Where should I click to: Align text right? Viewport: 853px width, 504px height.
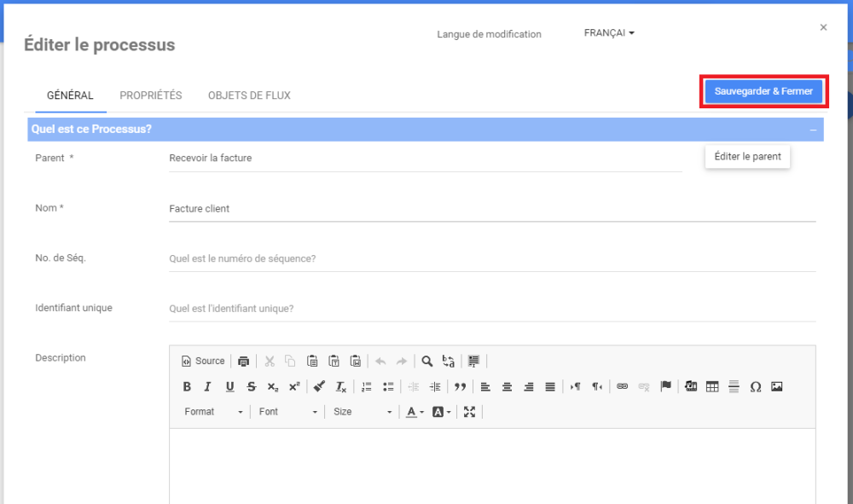pos(528,386)
